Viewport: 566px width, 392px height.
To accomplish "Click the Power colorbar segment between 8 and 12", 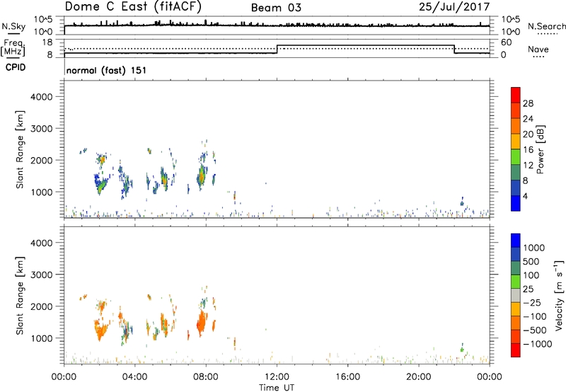I will (x=516, y=173).
